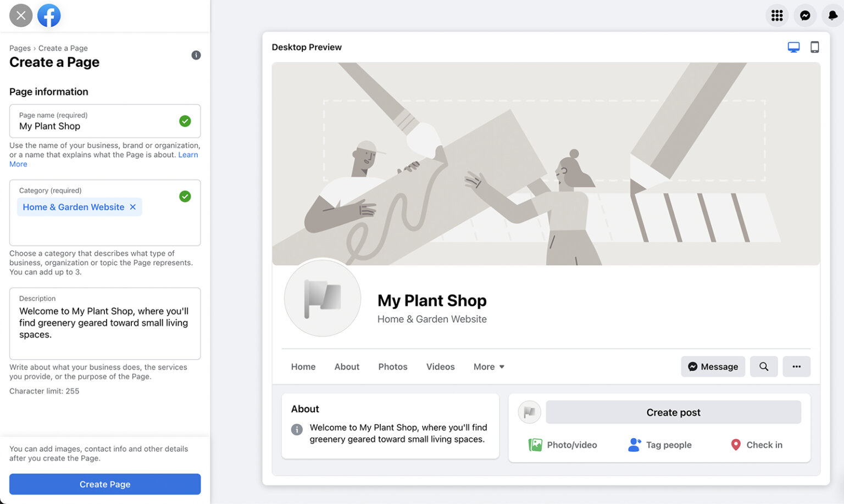The image size is (844, 504).
Task: Open the notifications bell
Action: coord(833,15)
